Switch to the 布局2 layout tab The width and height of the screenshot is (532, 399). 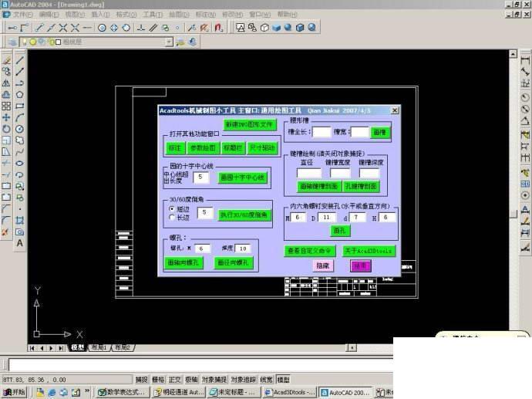(123, 347)
